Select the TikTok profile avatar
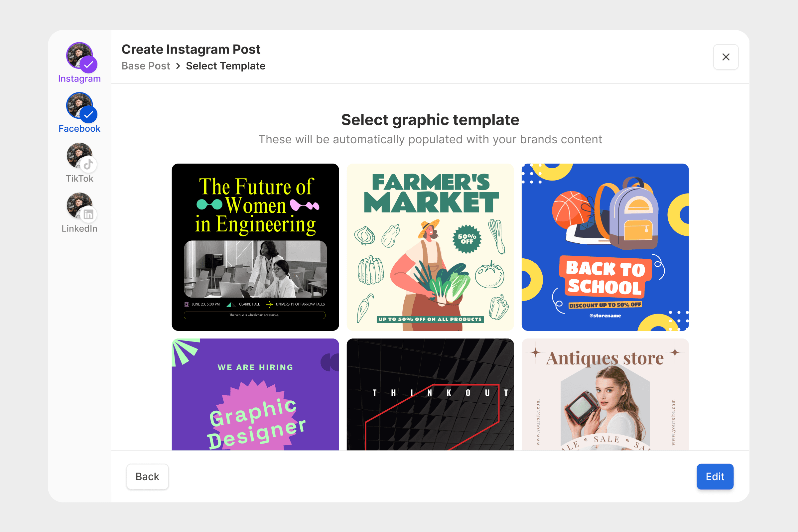 click(79, 155)
